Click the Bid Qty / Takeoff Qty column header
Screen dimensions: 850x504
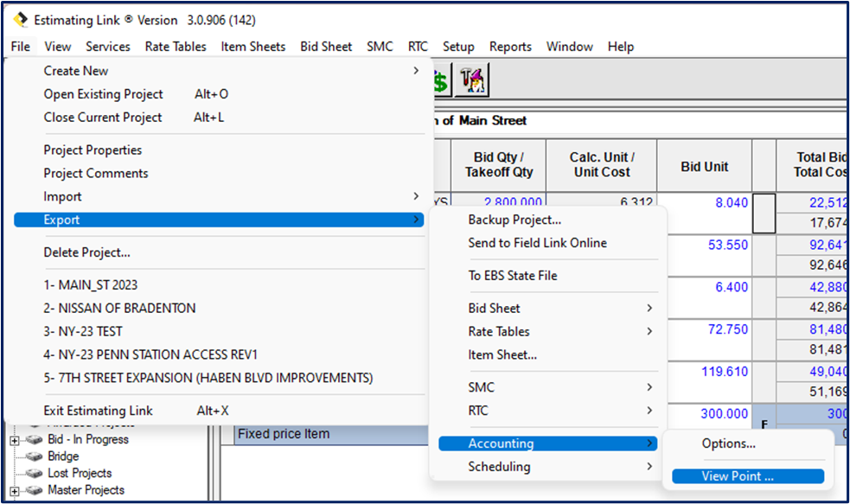click(x=499, y=165)
